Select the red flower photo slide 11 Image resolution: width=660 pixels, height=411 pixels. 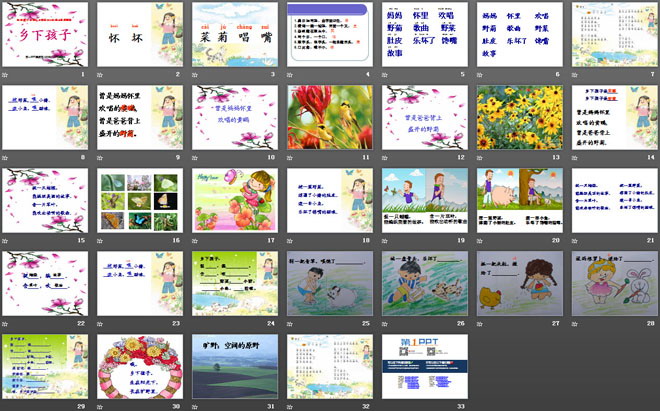330,117
